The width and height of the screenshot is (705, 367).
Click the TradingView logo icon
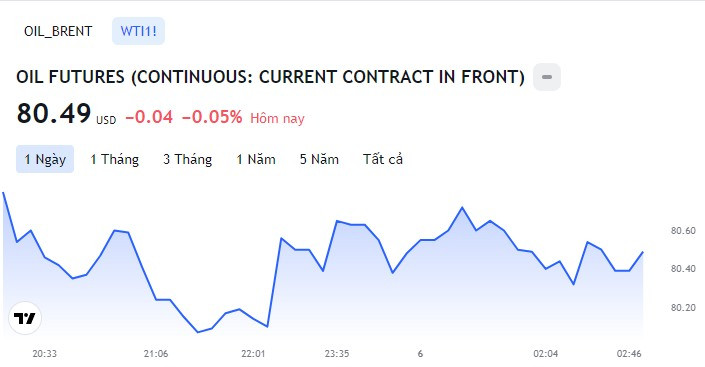pyautogui.click(x=25, y=318)
